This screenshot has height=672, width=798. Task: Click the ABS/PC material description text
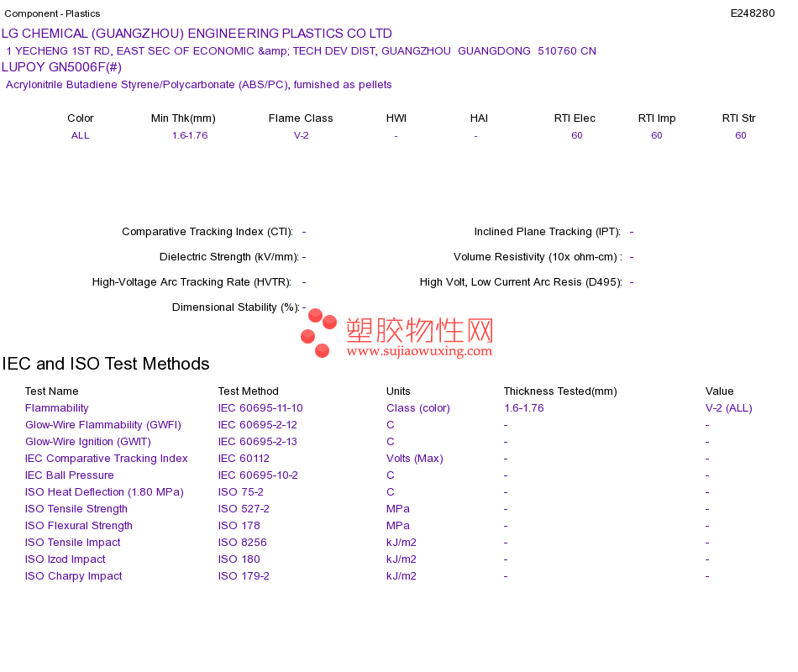198,85
